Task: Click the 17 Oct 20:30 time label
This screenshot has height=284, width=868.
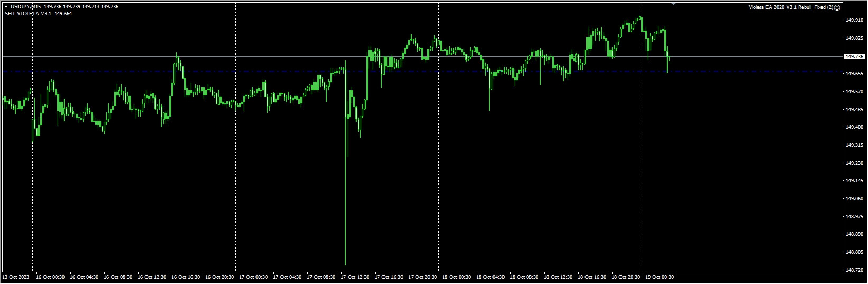Action: [x=423, y=277]
